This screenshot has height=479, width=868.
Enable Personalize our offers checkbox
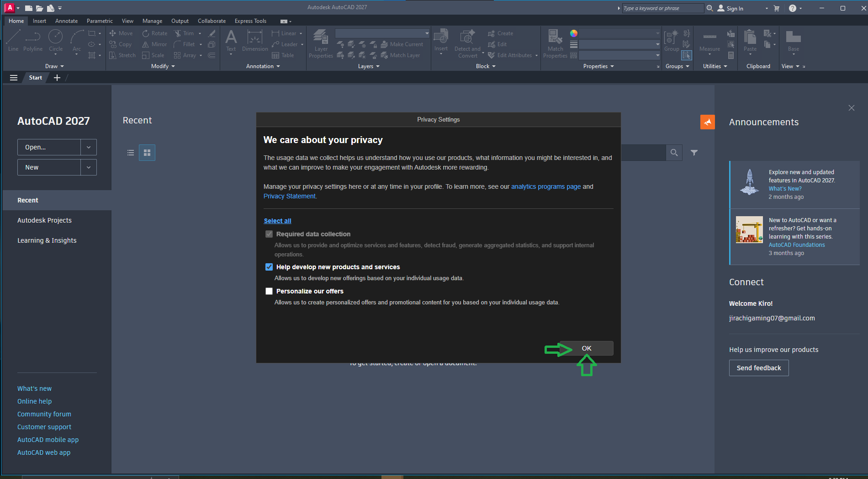(x=269, y=291)
